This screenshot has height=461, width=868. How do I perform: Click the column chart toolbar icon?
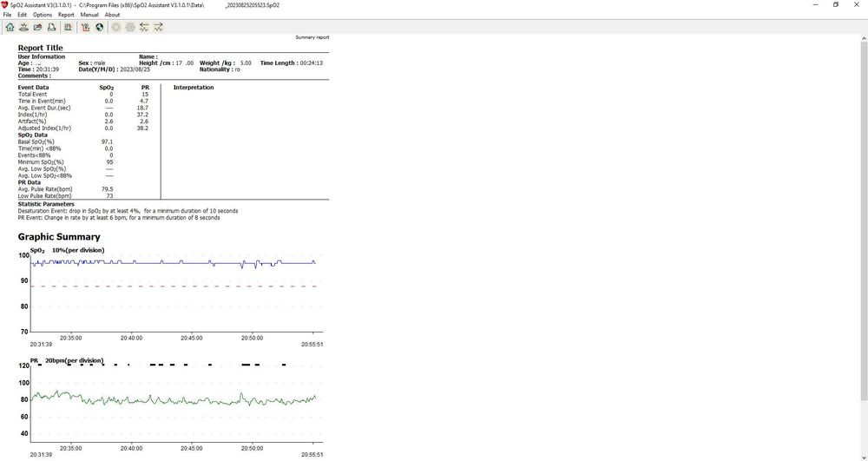click(x=68, y=27)
